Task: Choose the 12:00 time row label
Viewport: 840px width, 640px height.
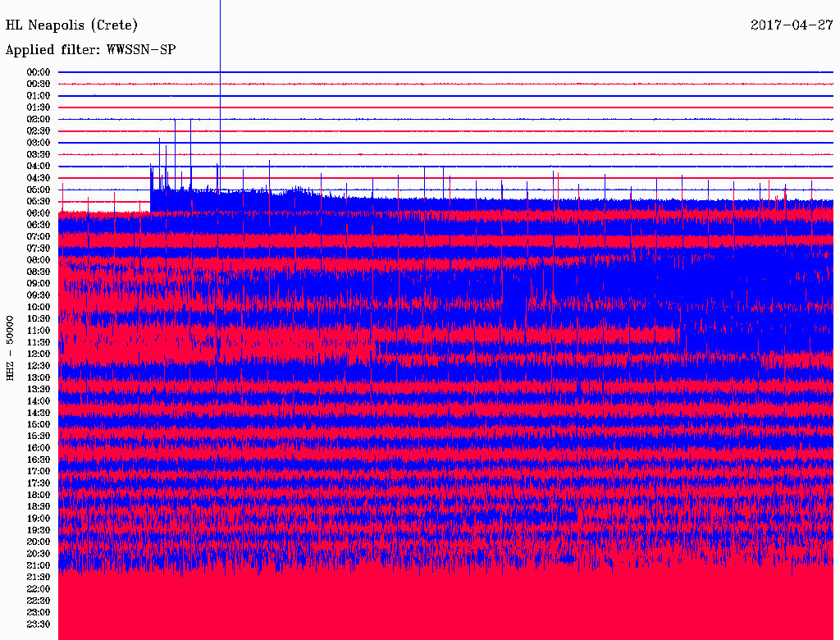Action: pyautogui.click(x=39, y=354)
